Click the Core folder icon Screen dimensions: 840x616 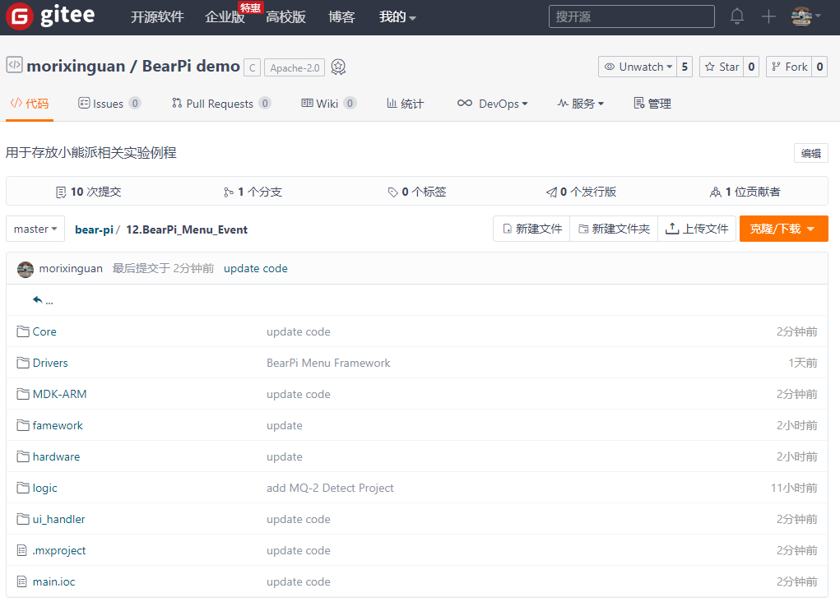22,331
